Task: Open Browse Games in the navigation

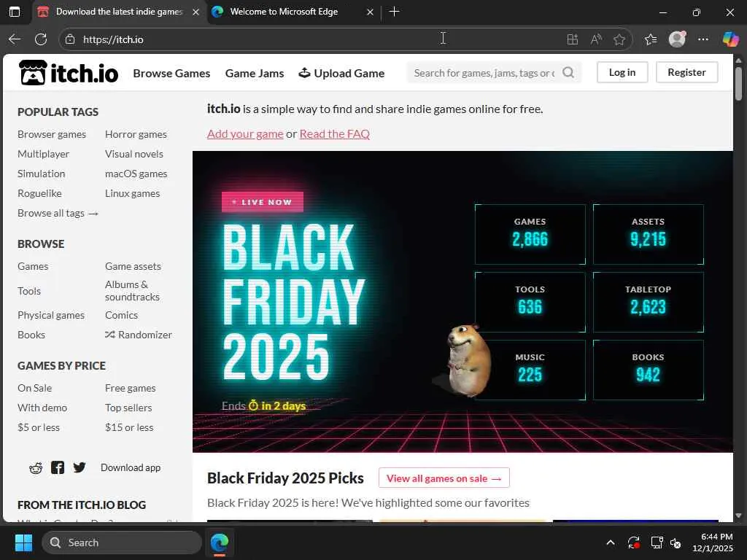Action: pos(171,74)
